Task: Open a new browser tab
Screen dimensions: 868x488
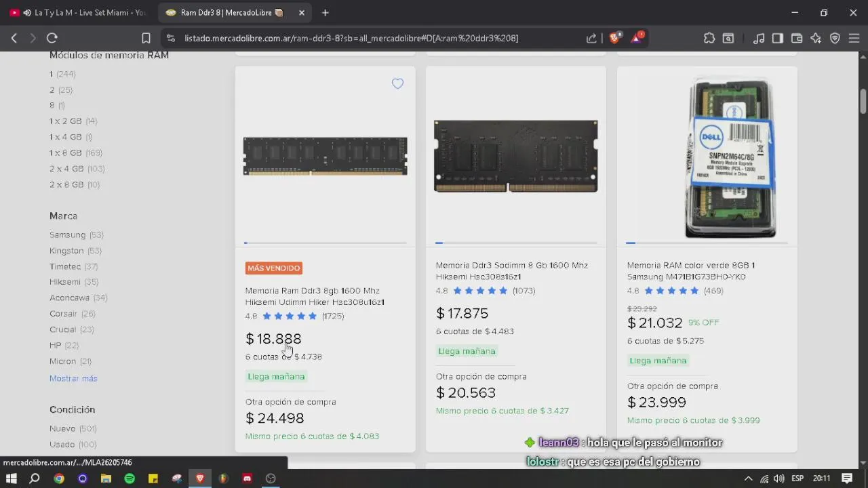Action: (x=325, y=13)
